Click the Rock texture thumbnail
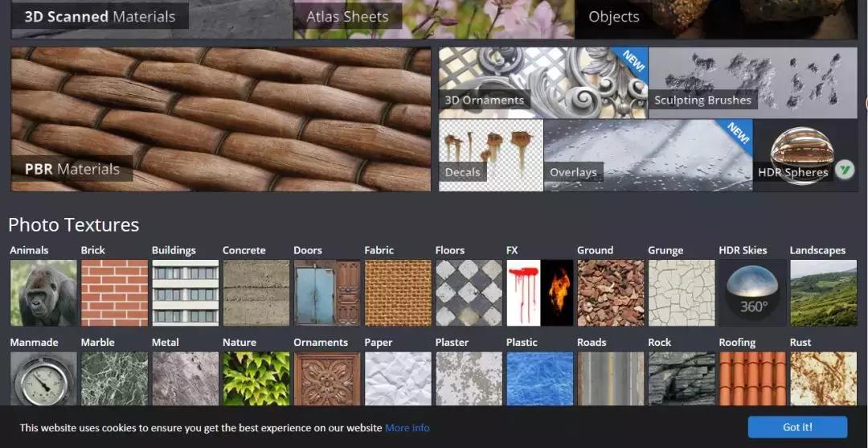Screen dimensions: 868x448 click(x=682, y=379)
